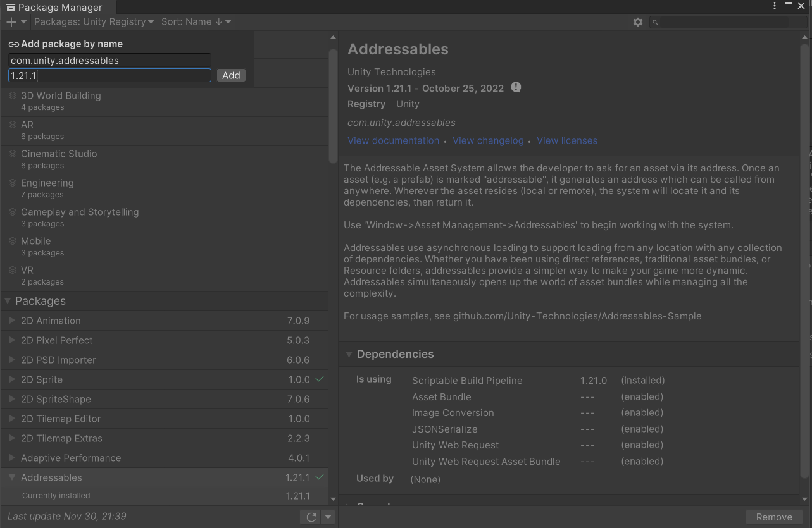Select the VR feature set
Image resolution: width=812 pixels, height=528 pixels.
[x=165, y=276]
